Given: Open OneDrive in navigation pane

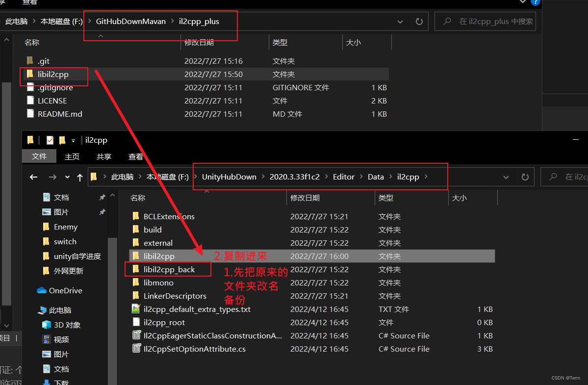Looking at the screenshot, I should click(65, 291).
